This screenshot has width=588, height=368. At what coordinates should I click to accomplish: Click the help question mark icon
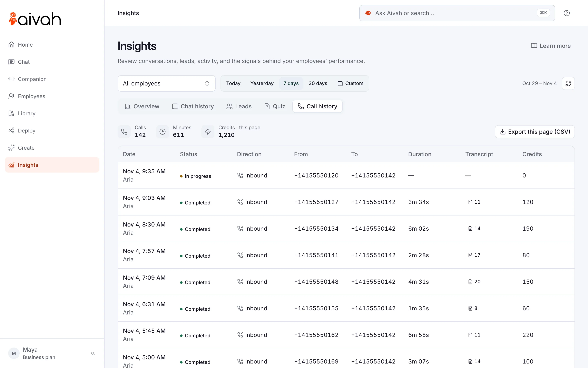coord(567,13)
